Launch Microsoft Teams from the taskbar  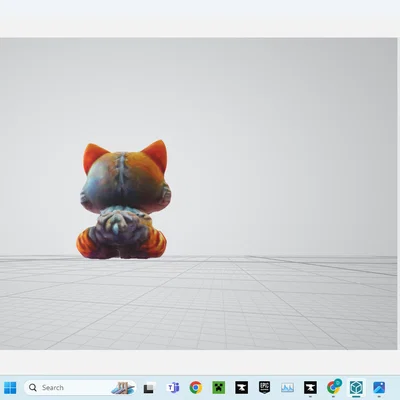point(173,388)
